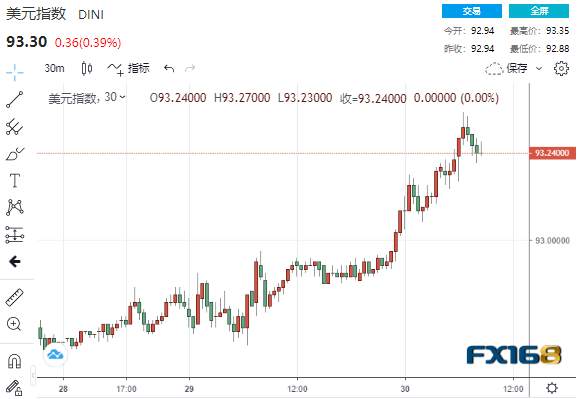Click the 28 date label on time axis
The height and width of the screenshot is (399, 577).
pyautogui.click(x=63, y=389)
